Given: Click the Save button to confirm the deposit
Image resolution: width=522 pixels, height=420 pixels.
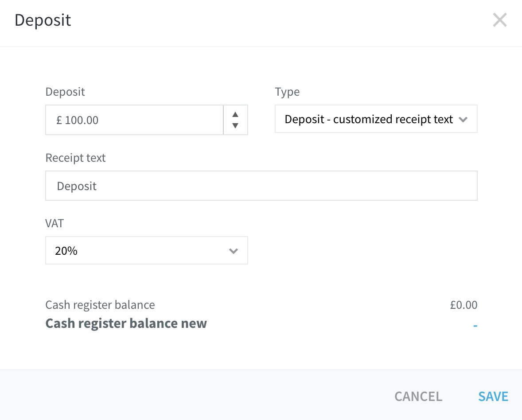Looking at the screenshot, I should (x=493, y=396).
